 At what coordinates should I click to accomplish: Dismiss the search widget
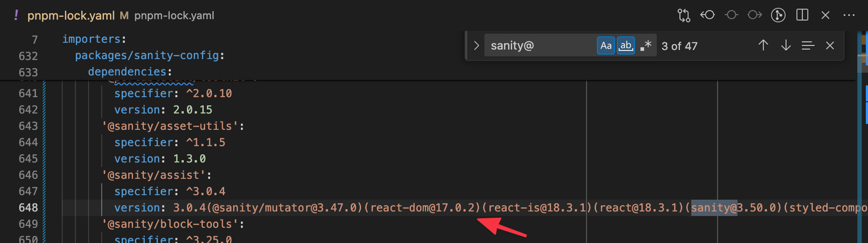click(x=830, y=45)
